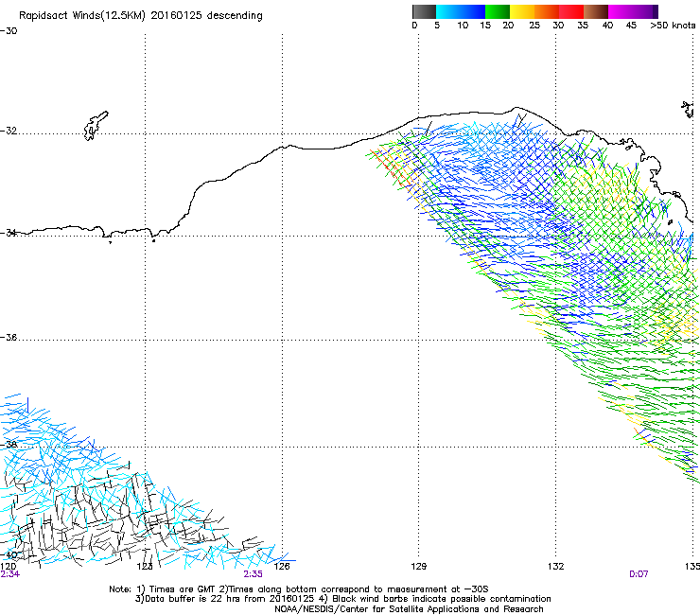
Task: Click the cyan-blue 5-15 knots legend segment
Action: pos(461,11)
